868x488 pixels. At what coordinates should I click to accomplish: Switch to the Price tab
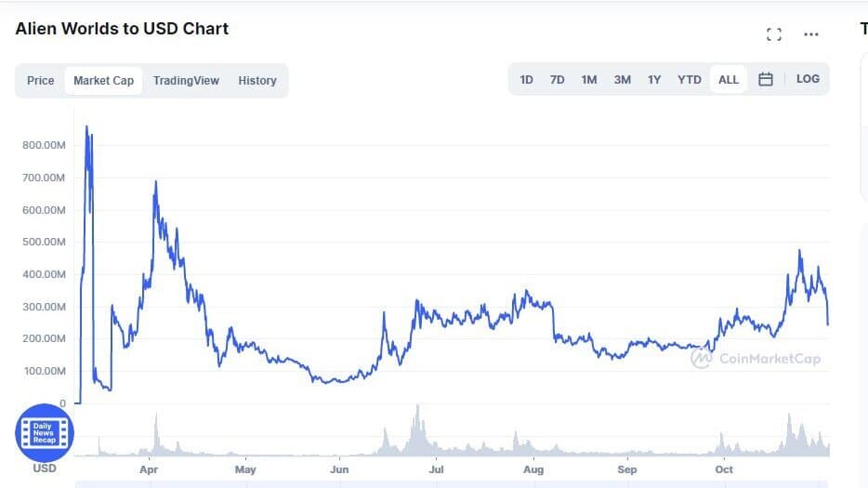(x=40, y=80)
